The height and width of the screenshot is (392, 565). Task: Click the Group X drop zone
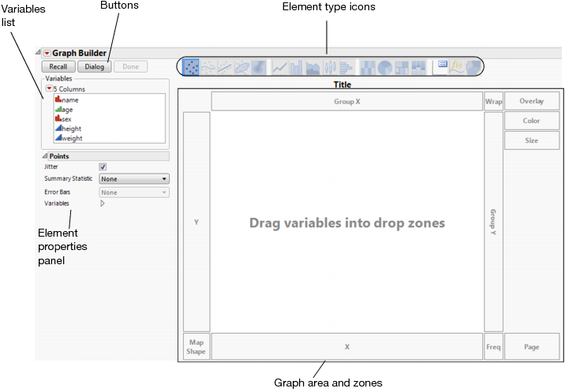pos(347,101)
